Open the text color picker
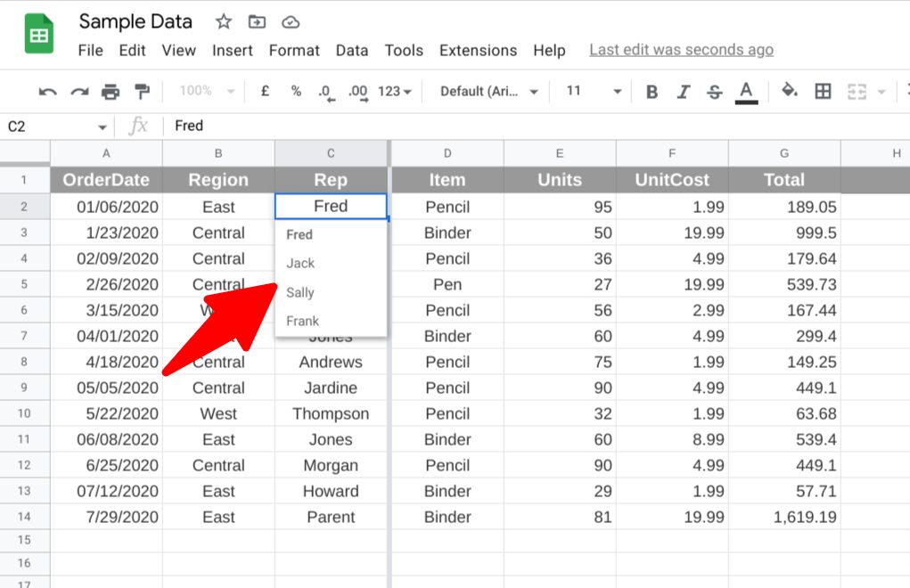The image size is (910, 588). click(x=747, y=90)
